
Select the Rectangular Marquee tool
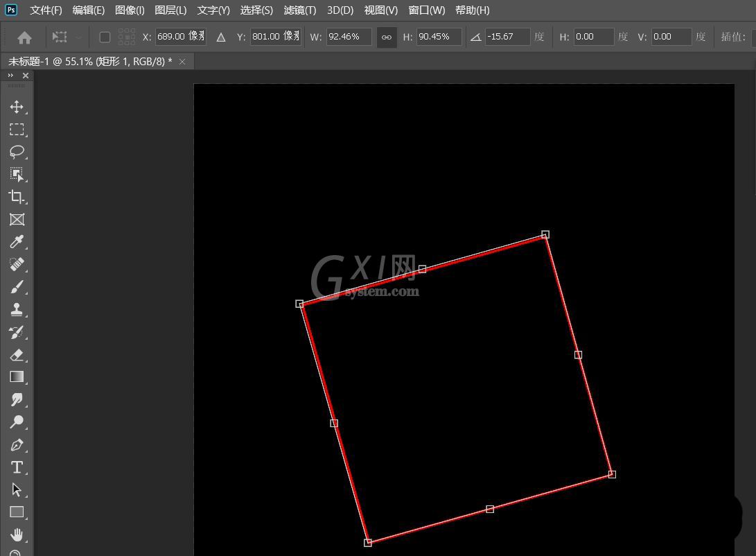(17, 129)
